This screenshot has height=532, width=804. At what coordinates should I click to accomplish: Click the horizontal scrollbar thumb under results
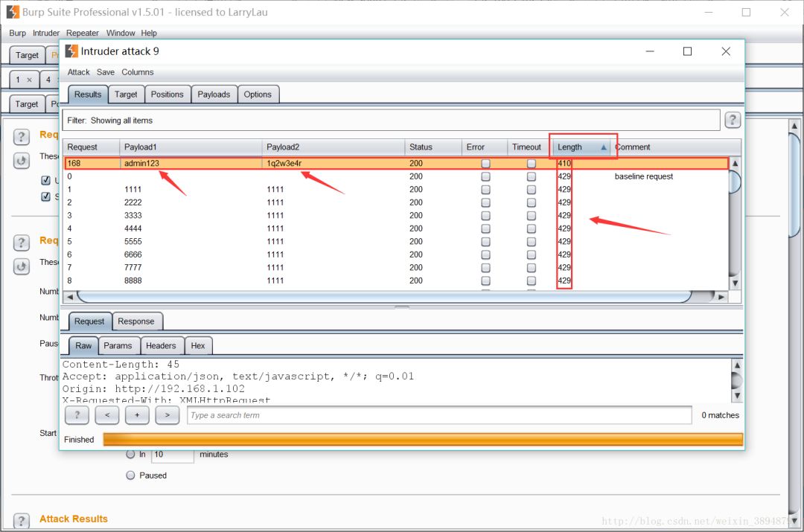[385, 297]
